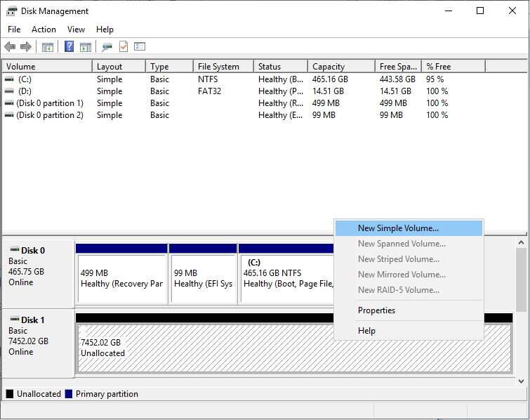Select the (C:) 465.16 GB NTFS partition block
This screenshot has height=420, width=530.
click(286, 274)
